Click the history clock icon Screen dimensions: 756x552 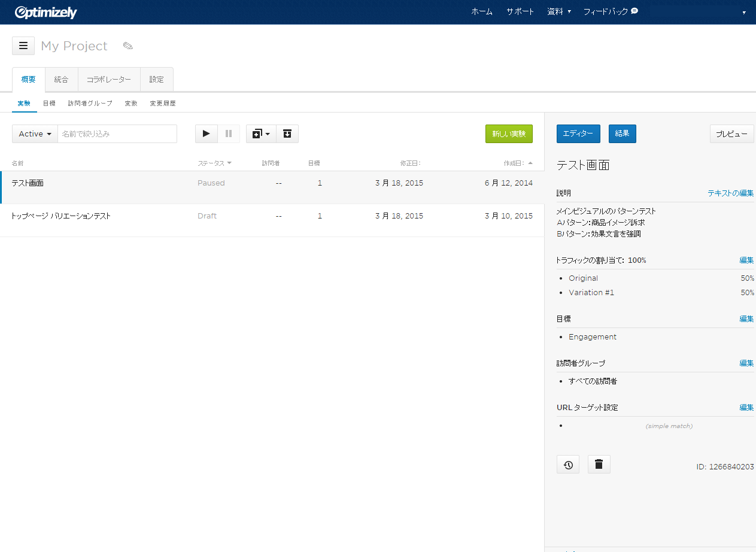click(568, 464)
